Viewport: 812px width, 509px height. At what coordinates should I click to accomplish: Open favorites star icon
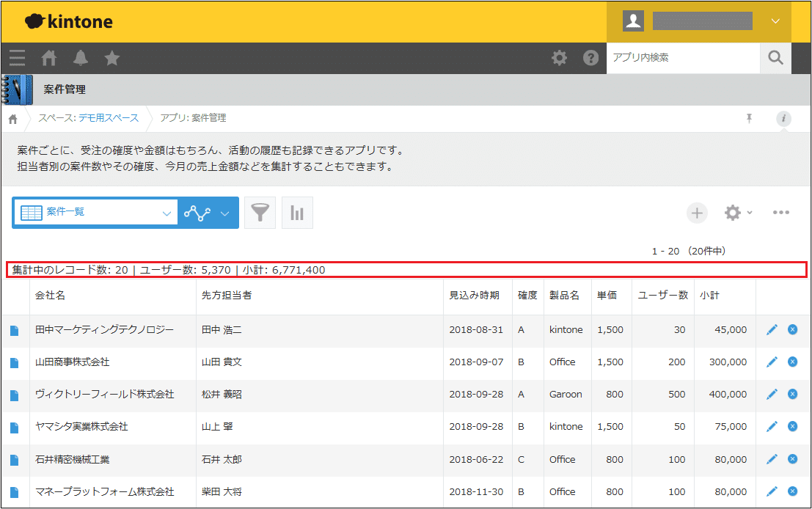(111, 57)
